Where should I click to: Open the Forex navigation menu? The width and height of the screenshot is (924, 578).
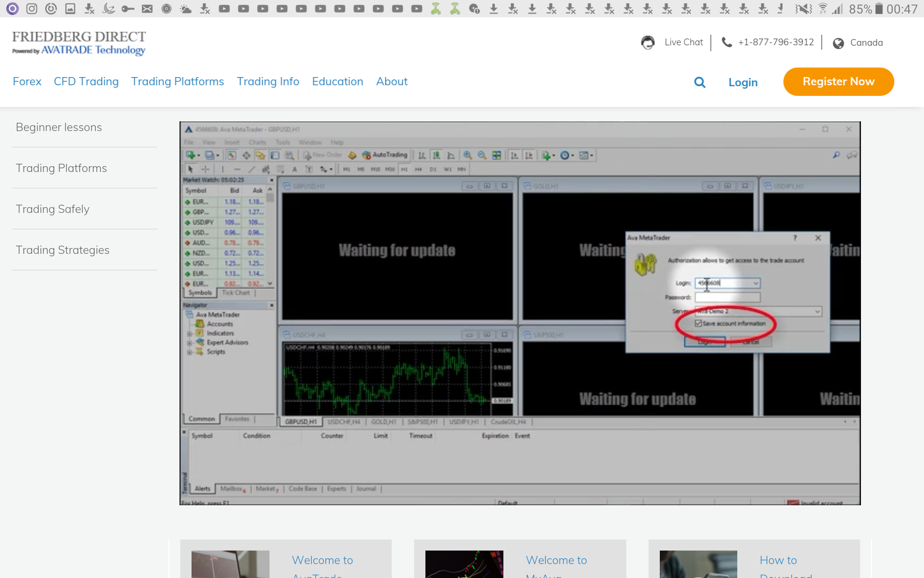pyautogui.click(x=27, y=81)
